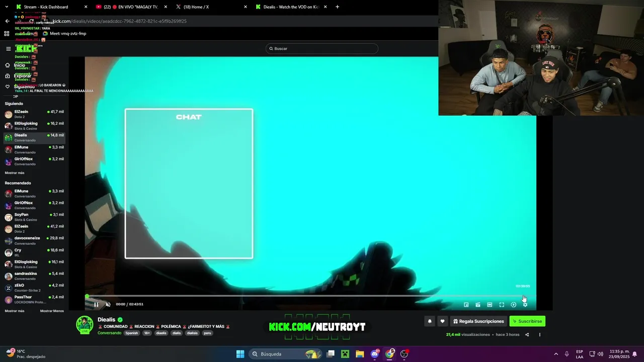Expand recommended list with bottom Mostrar más

[x=15, y=311]
